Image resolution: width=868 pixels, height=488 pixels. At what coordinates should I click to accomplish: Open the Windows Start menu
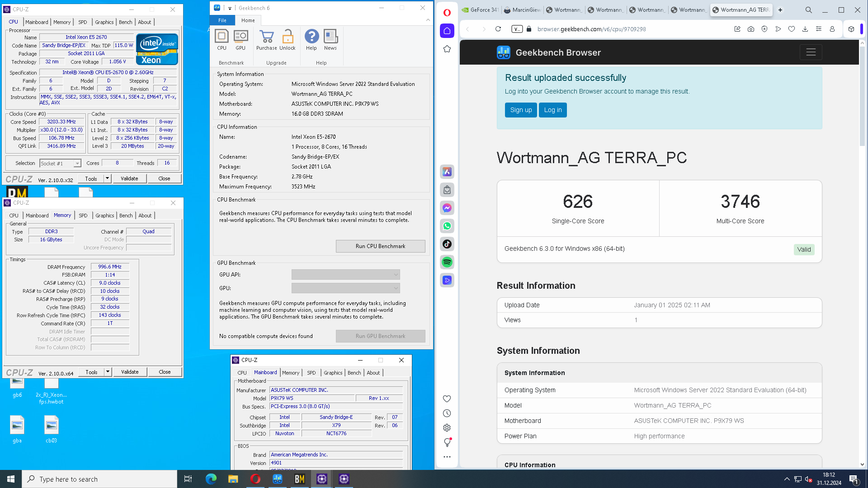click(x=11, y=479)
